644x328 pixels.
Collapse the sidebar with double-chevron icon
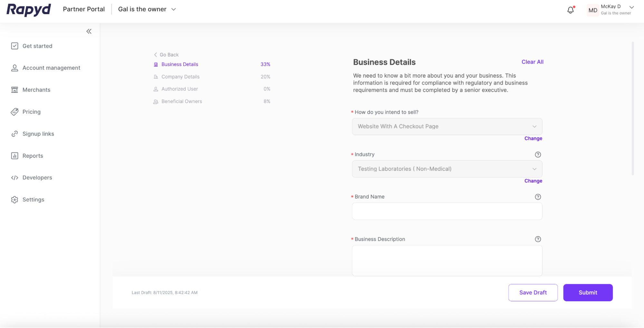89,31
